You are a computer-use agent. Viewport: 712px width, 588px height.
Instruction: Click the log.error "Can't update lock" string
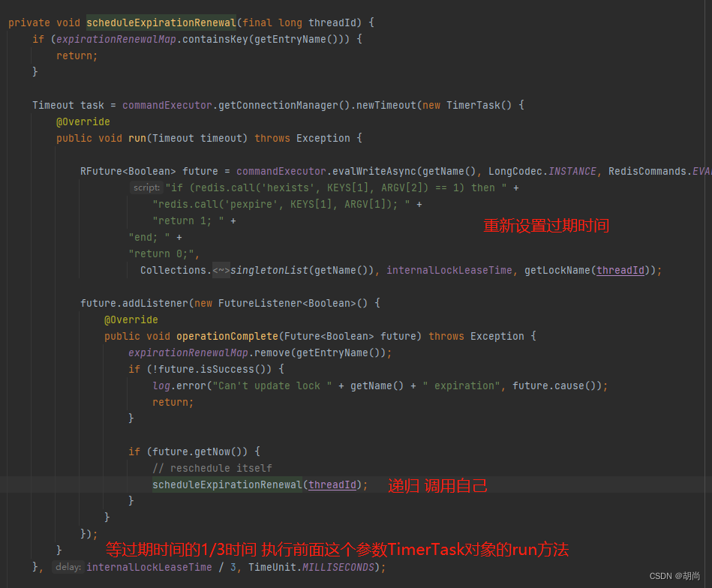click(272, 386)
